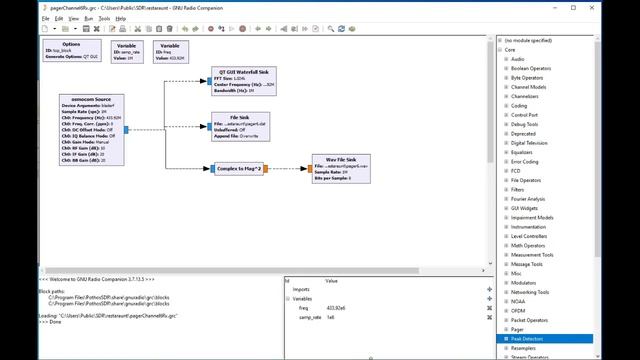Reload the block library

coord(341,29)
